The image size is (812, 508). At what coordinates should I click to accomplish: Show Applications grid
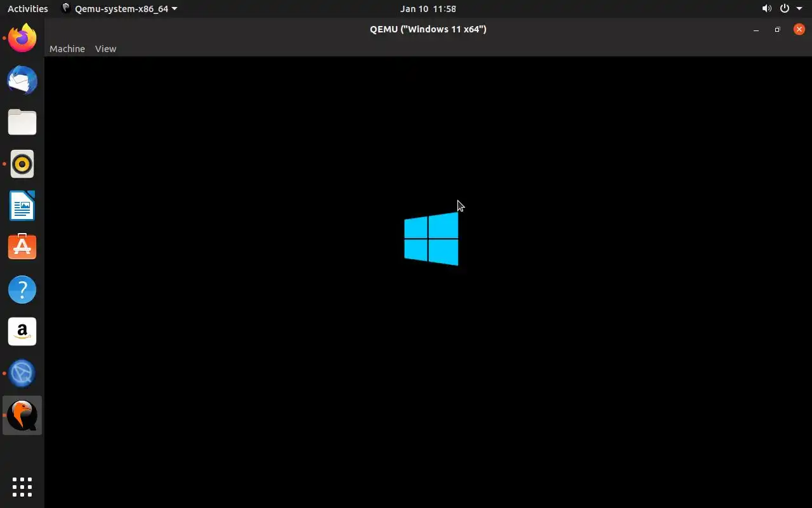22,487
